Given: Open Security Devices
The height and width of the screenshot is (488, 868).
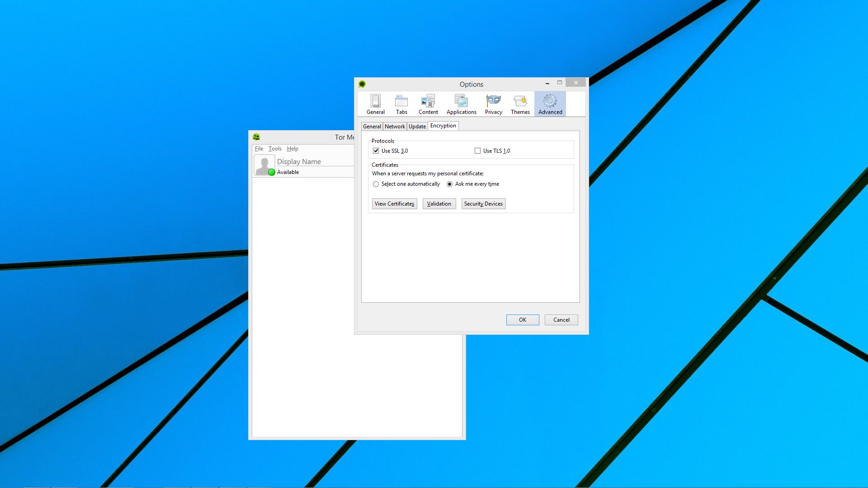Looking at the screenshot, I should (x=483, y=204).
